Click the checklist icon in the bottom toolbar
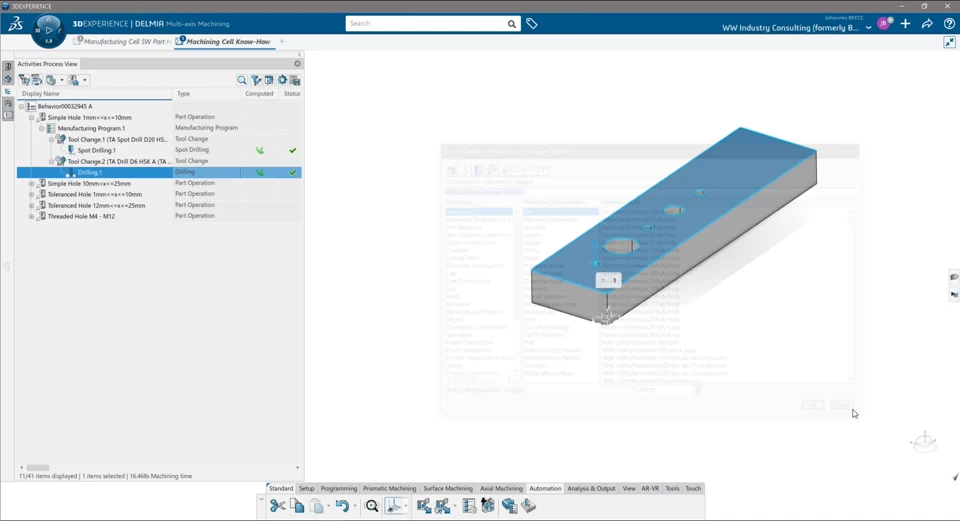 (469, 506)
